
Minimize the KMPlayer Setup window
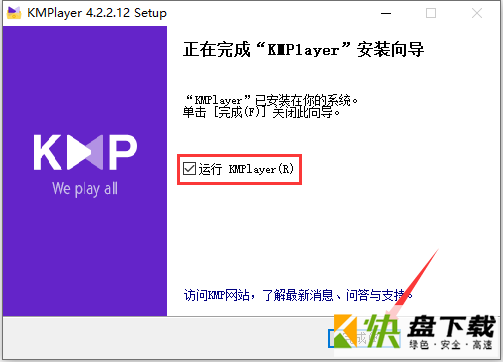[386, 13]
